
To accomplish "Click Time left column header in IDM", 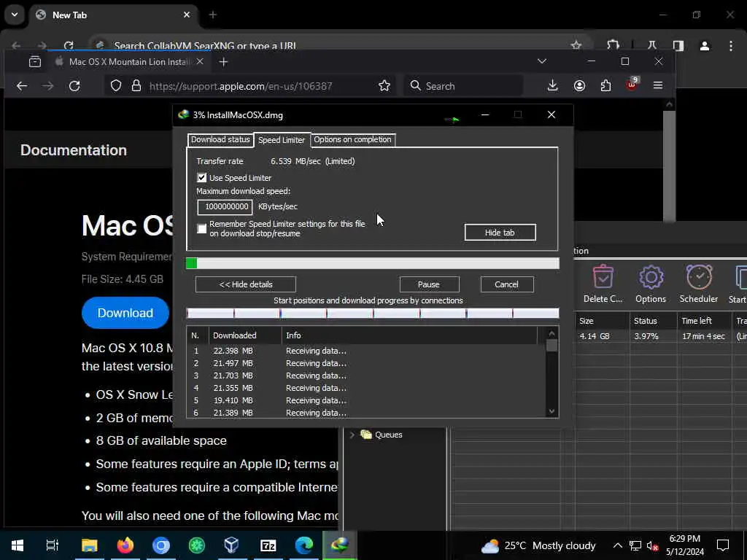I will point(704,321).
